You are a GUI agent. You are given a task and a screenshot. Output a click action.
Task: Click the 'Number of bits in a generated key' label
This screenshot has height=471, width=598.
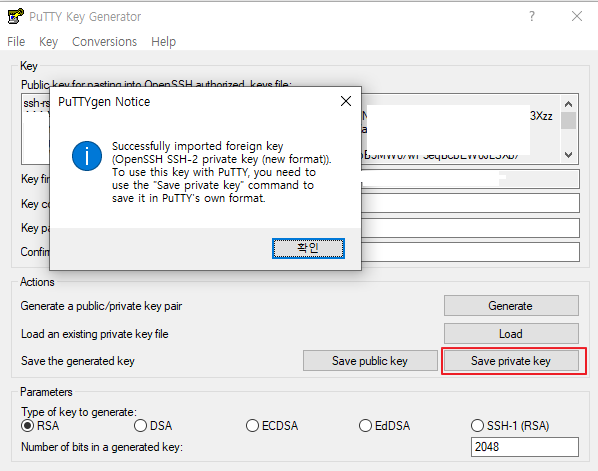point(102,447)
